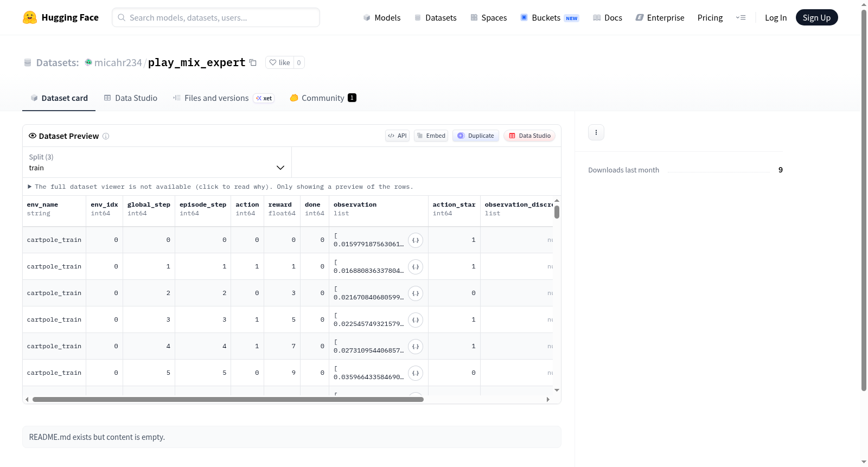Go to Datasets in top navigation
Image resolution: width=868 pixels, height=467 pixels.
[435, 17]
